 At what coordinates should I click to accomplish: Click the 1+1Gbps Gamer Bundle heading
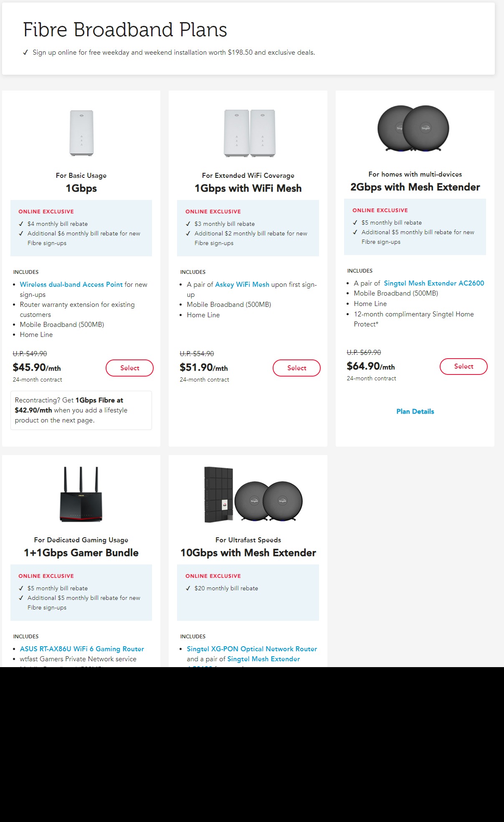[81, 553]
